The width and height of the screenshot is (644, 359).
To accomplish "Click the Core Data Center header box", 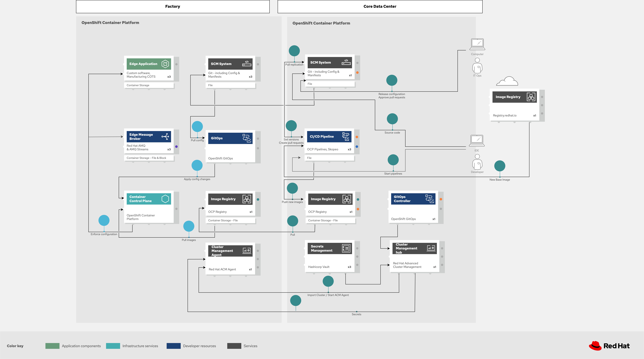I will pyautogui.click(x=380, y=7).
